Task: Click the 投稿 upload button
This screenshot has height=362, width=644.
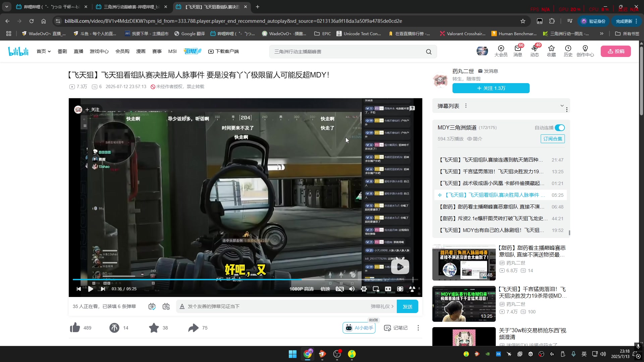Action: pyautogui.click(x=616, y=51)
